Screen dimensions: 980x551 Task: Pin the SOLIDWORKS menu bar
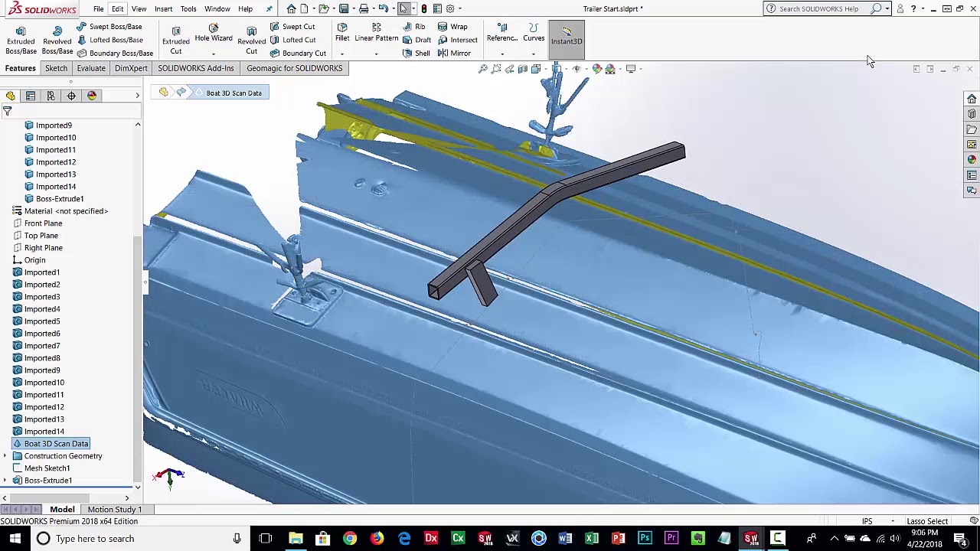pos(269,8)
